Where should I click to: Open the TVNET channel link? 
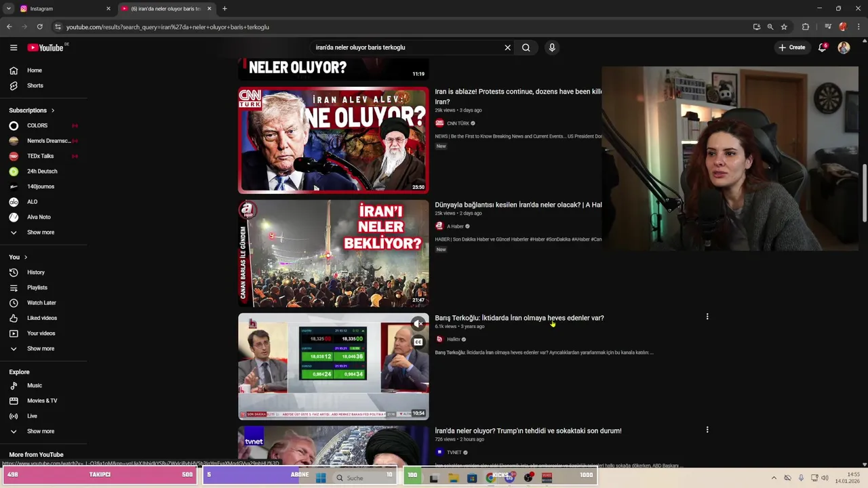click(x=454, y=452)
